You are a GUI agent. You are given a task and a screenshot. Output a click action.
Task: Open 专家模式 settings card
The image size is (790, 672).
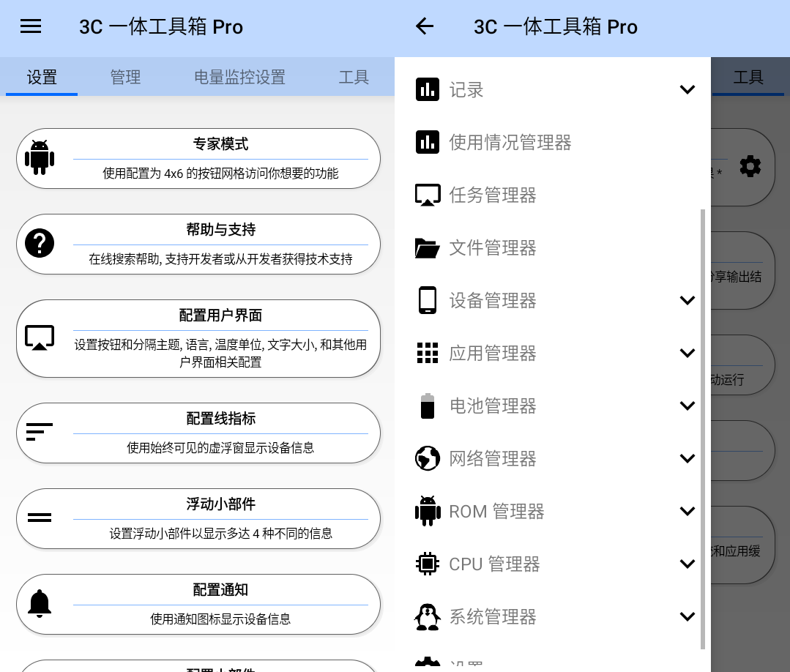coord(198,158)
